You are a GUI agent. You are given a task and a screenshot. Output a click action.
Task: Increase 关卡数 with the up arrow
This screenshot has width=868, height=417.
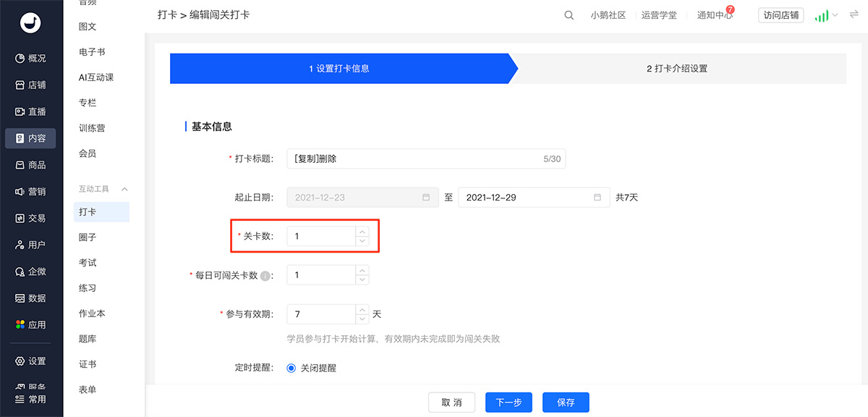click(x=362, y=232)
